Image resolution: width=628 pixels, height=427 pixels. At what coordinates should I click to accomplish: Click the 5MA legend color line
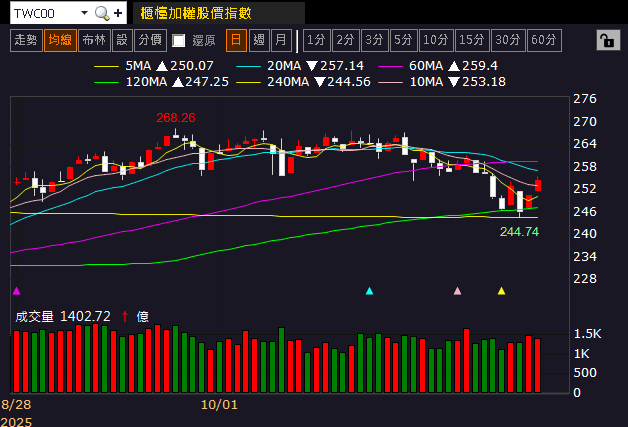[106, 66]
